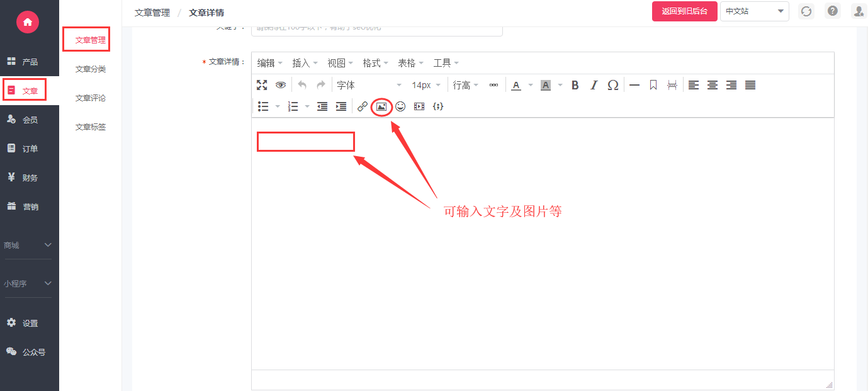
Task: Go to 文章分类 in the submenu
Action: 91,69
